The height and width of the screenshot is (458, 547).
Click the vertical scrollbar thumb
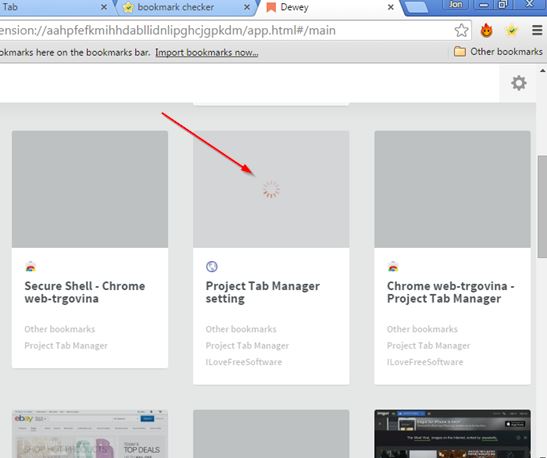coord(542,207)
